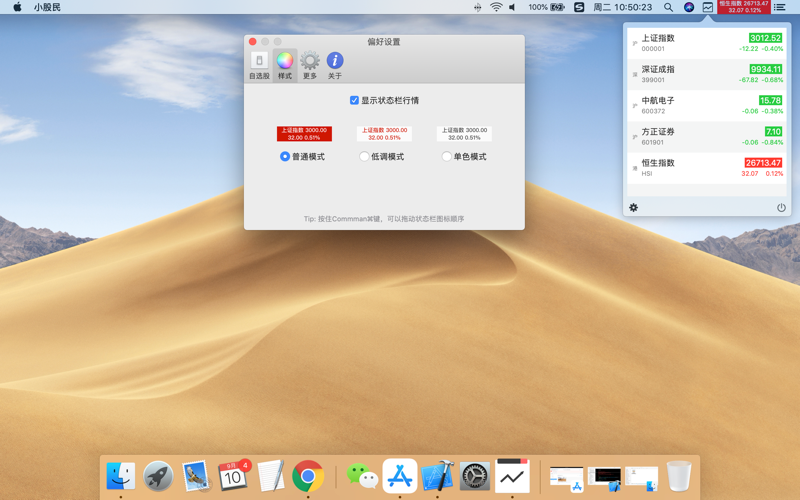800x500 pixels.
Task: Open settings gear in stock panel
Action: pos(633,208)
